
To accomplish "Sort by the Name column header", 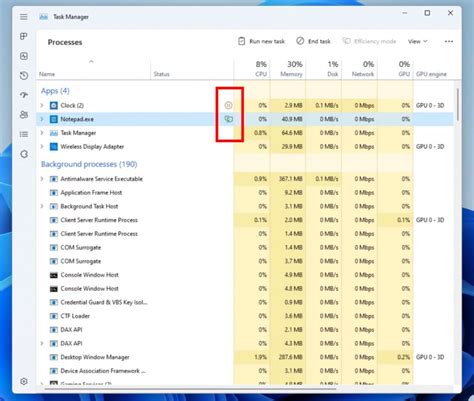I will [x=93, y=69].
